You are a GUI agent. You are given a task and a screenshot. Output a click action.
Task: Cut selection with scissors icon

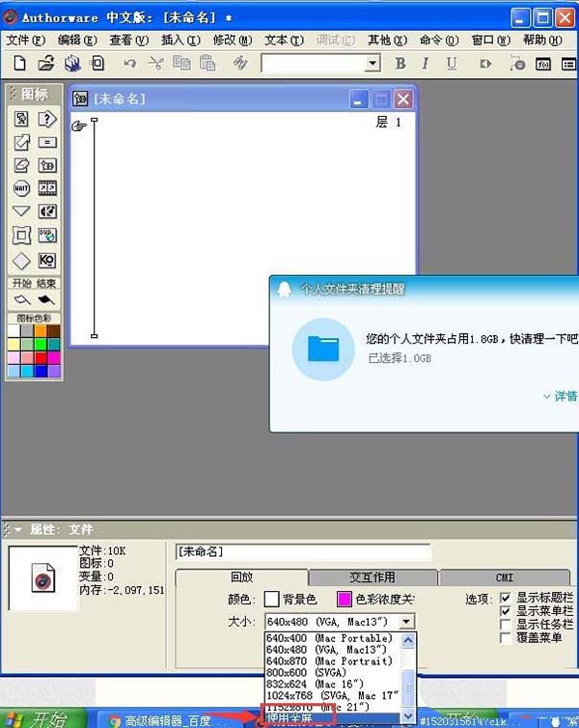tap(156, 63)
